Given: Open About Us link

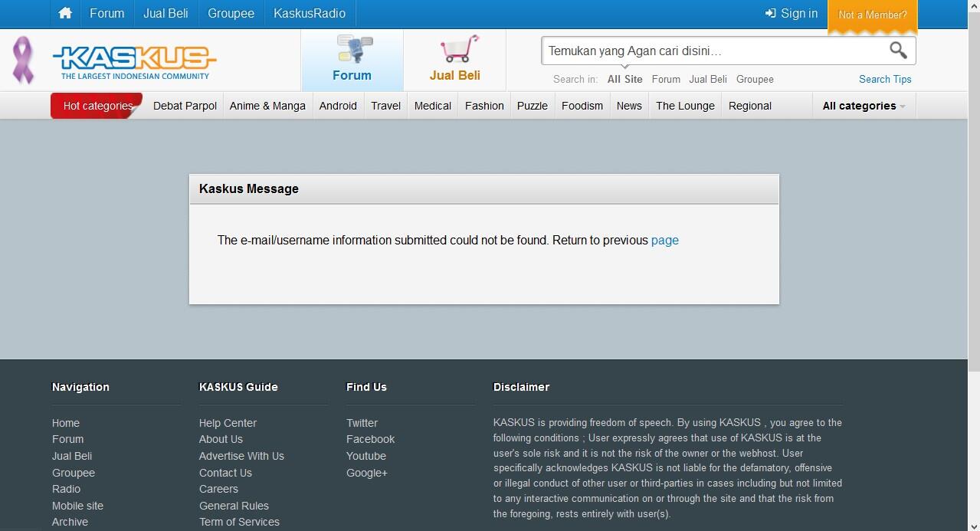Looking at the screenshot, I should coord(221,439).
